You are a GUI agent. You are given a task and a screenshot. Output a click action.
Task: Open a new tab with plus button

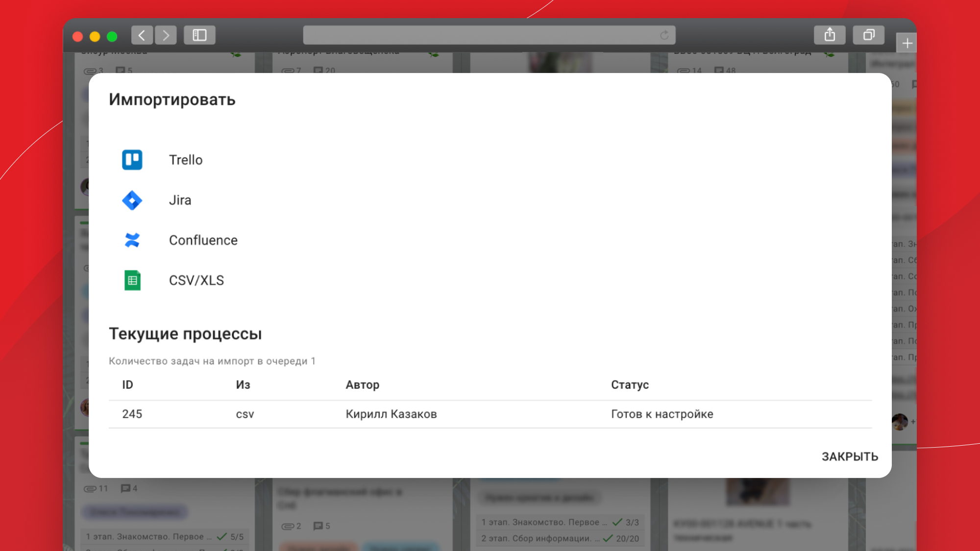[x=907, y=43]
